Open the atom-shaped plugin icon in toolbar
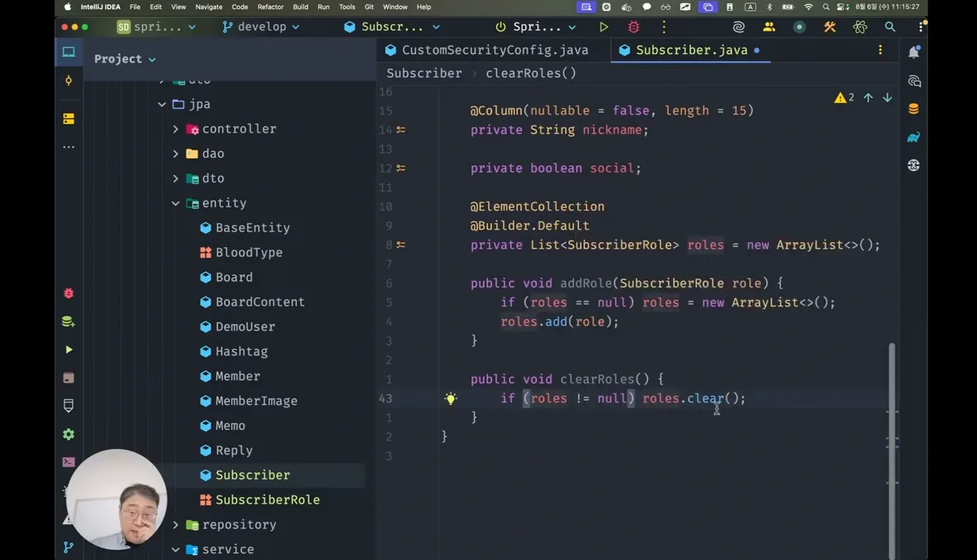 [x=859, y=27]
